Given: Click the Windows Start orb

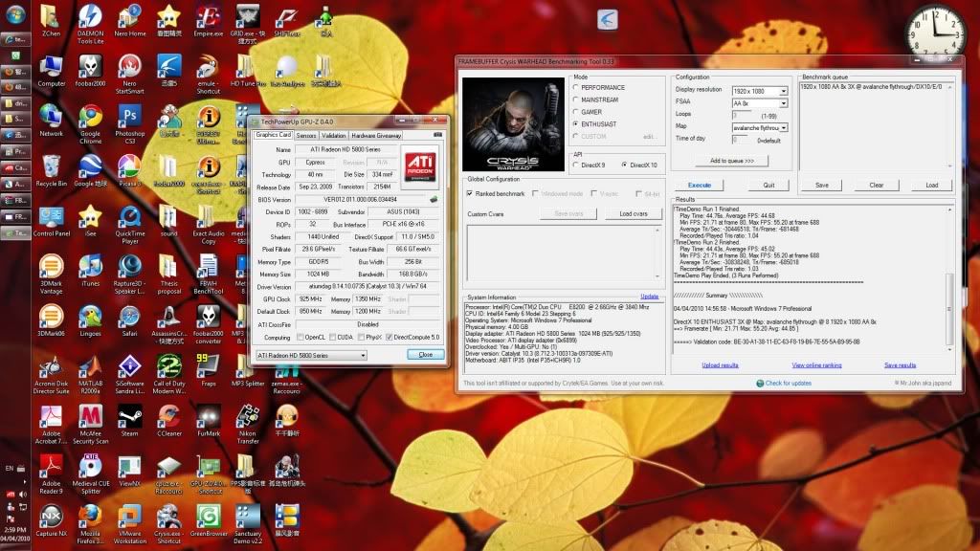Looking at the screenshot, I should pos(15,14).
